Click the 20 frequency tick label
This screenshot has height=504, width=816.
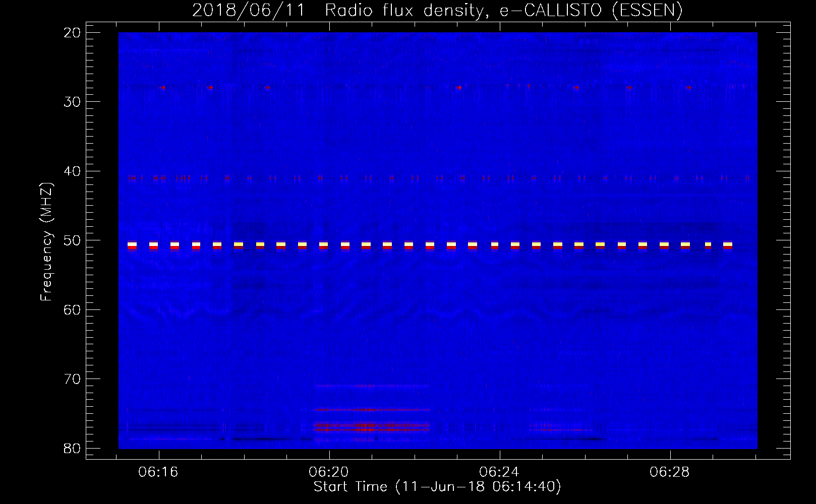coord(72,33)
